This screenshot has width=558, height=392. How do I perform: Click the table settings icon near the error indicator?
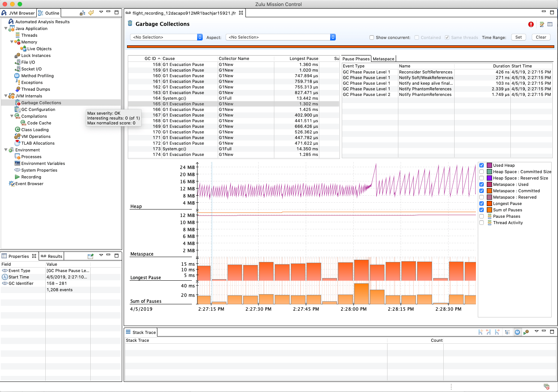(x=541, y=24)
